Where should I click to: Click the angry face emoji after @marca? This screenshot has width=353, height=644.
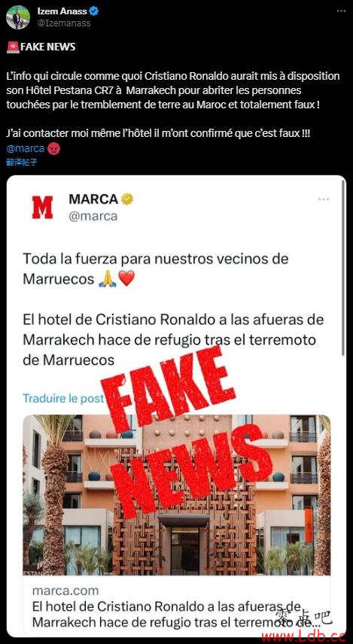(x=54, y=149)
